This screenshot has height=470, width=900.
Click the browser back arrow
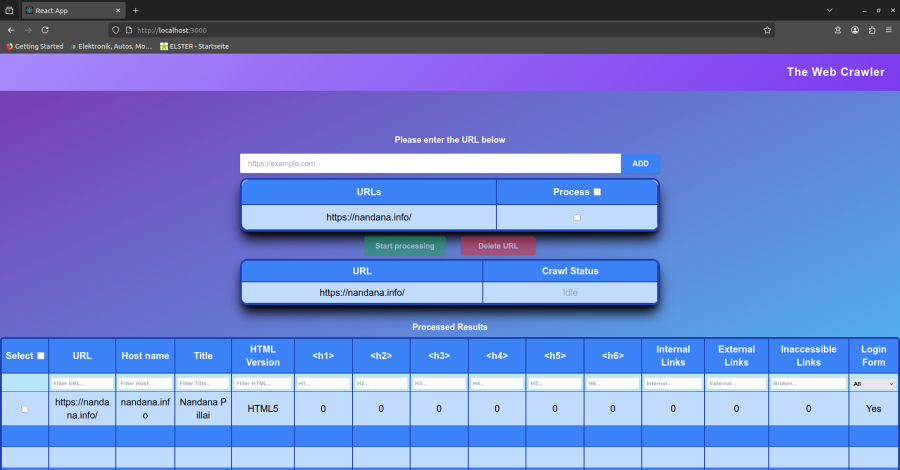[x=10, y=30]
